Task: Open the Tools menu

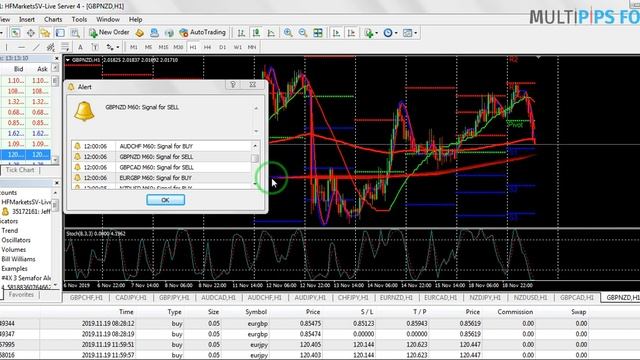Action: [79, 19]
